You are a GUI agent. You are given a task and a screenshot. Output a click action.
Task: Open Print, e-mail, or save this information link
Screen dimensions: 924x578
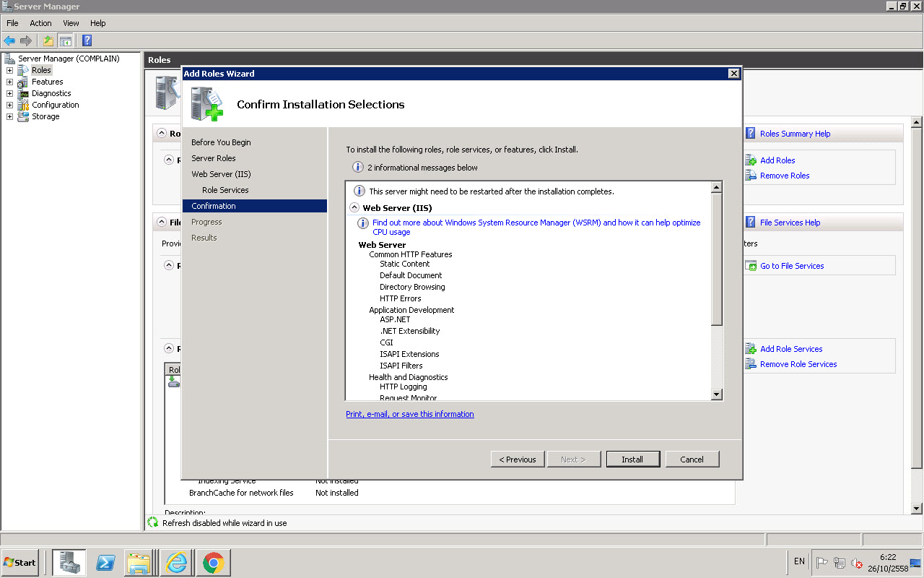tap(410, 414)
